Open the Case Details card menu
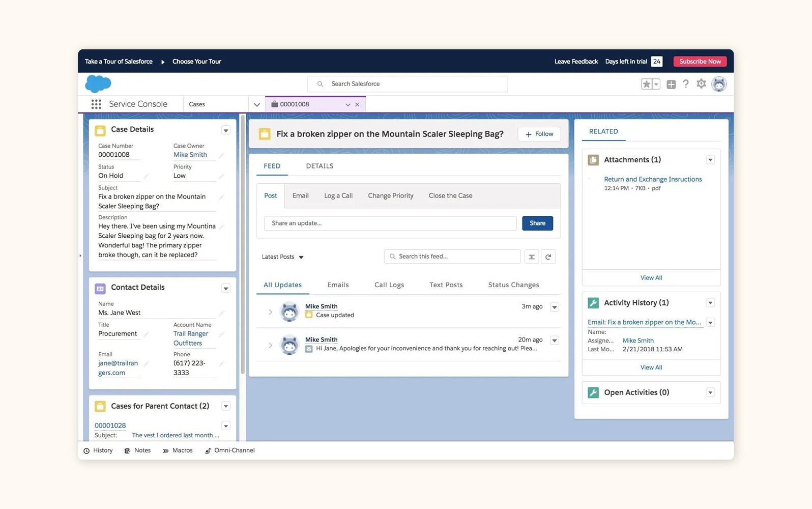812x509 pixels. click(x=225, y=130)
